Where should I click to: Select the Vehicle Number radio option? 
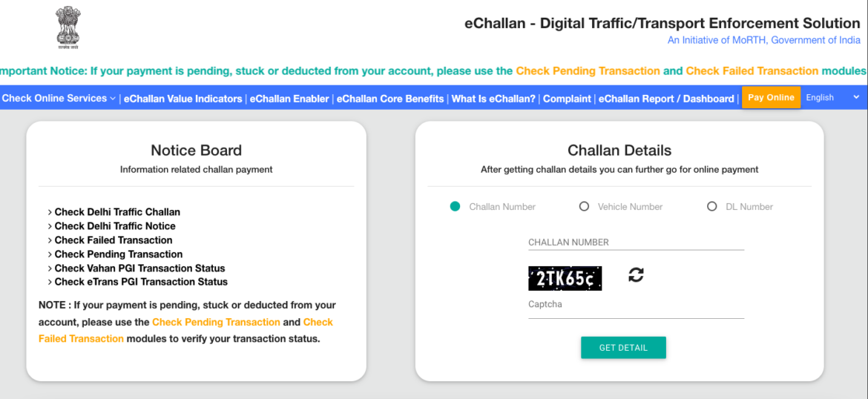[584, 206]
